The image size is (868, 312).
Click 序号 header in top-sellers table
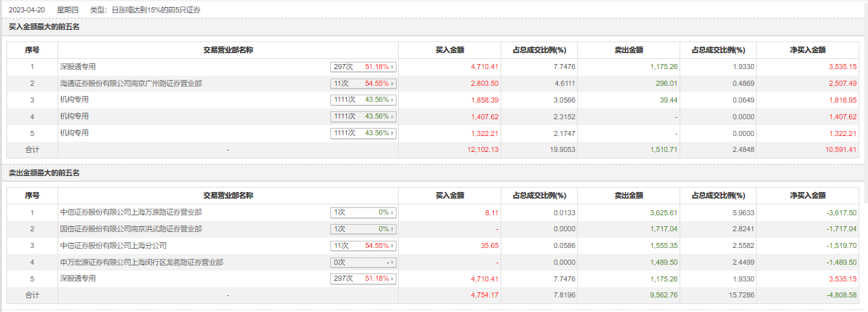pos(32,196)
